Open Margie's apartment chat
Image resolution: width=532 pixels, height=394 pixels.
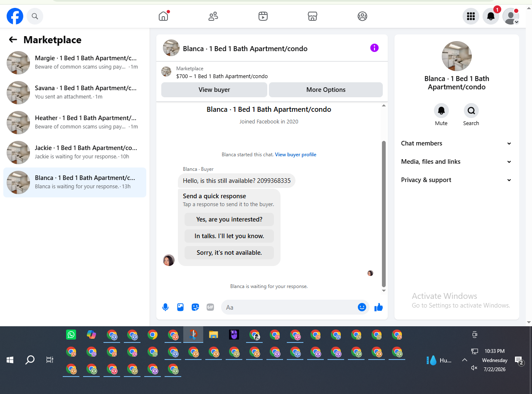(75, 62)
